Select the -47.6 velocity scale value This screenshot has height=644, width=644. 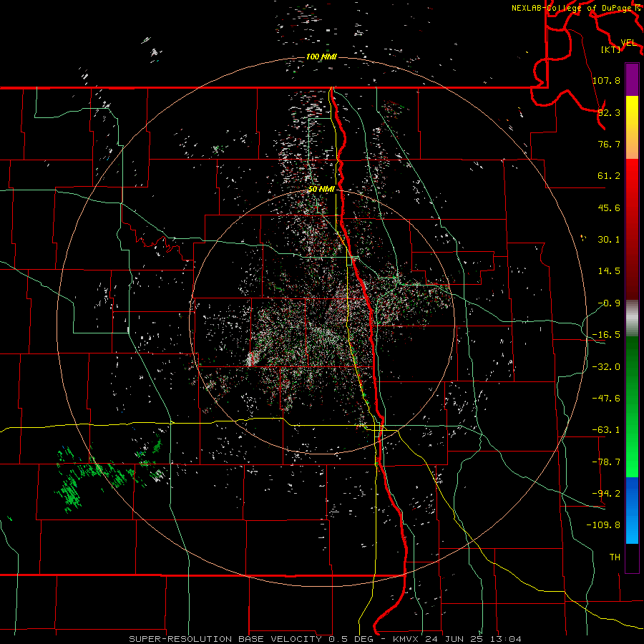click(606, 399)
